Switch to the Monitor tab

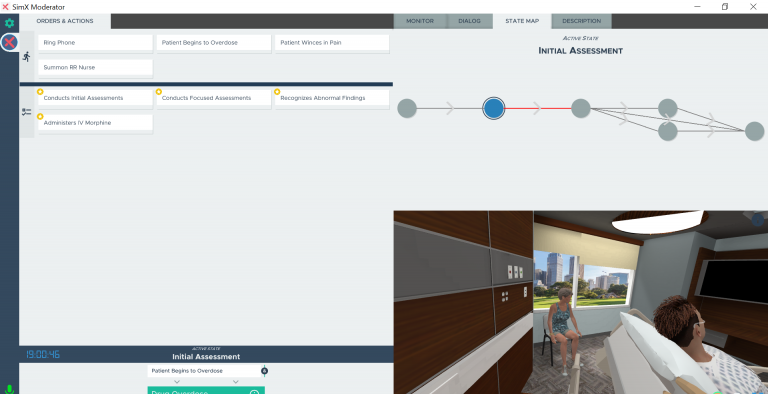point(420,21)
